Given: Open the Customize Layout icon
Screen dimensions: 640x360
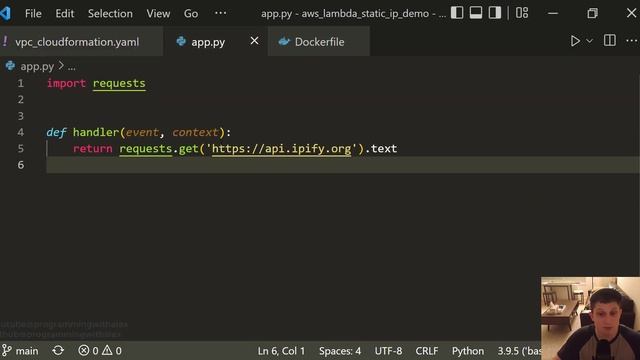Looking at the screenshot, I should click(522, 13).
